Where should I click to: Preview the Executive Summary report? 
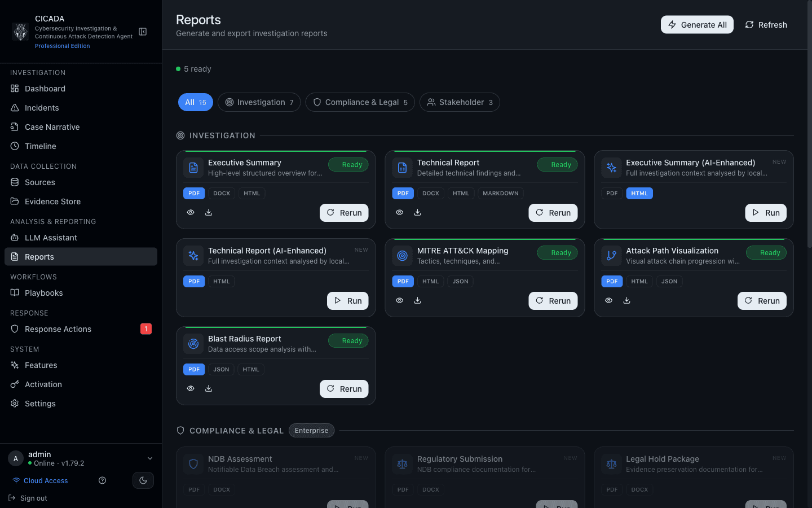click(x=191, y=212)
